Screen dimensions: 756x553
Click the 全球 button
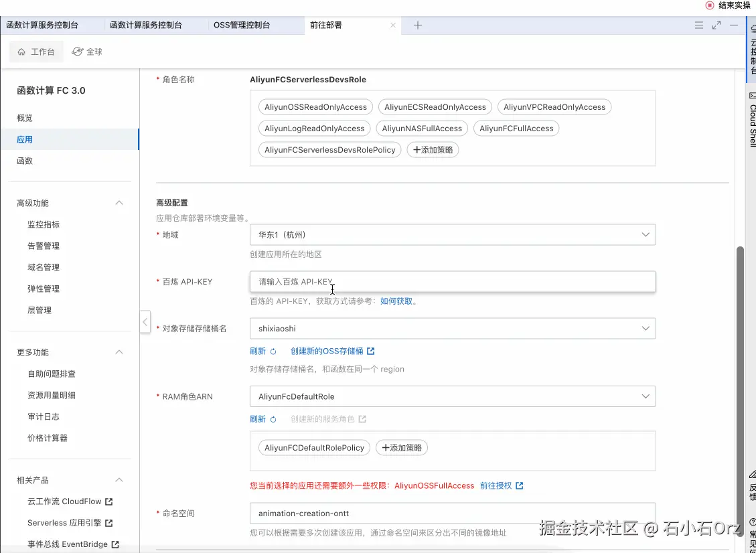tap(87, 52)
